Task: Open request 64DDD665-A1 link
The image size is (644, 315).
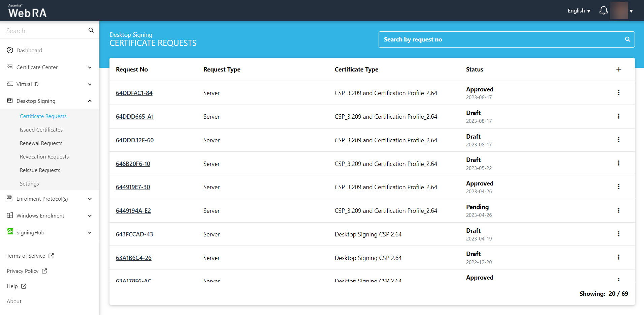Action: (x=135, y=117)
